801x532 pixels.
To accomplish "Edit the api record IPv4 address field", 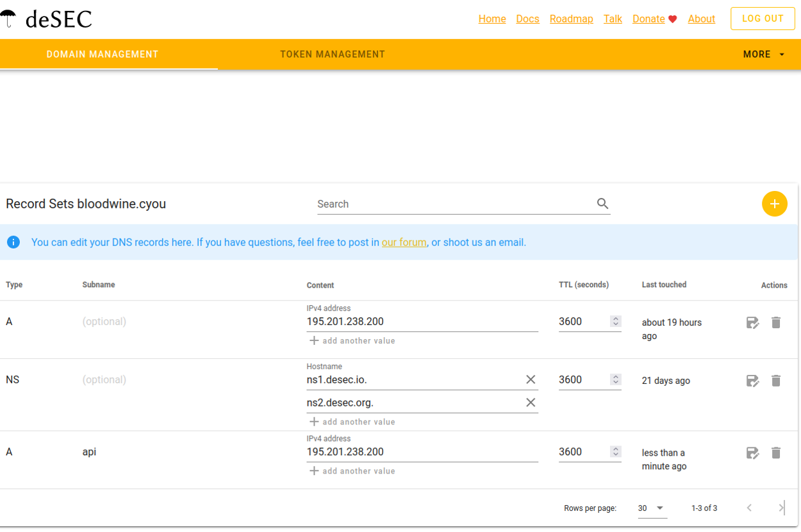I will pos(422,452).
